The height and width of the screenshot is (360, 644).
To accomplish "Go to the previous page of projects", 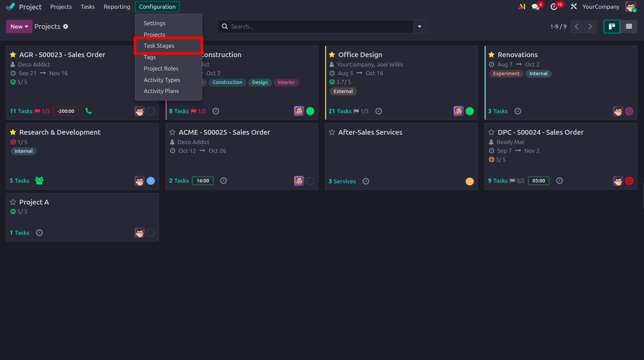I will [x=577, y=27].
